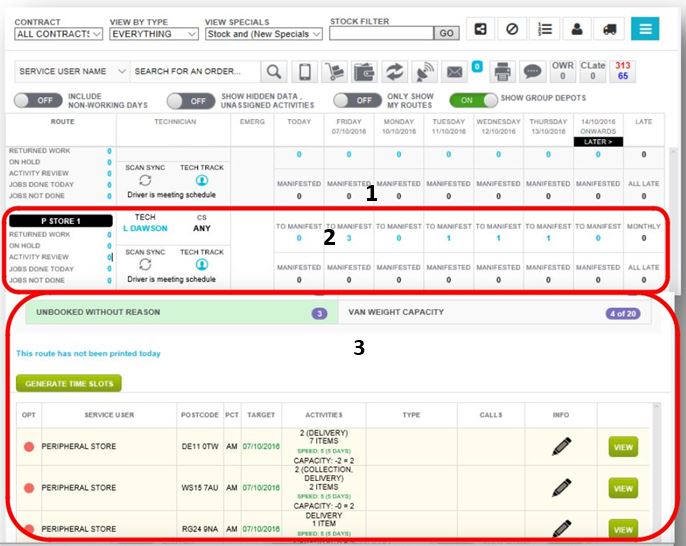Click the wallet icon
This screenshot has height=546, width=686.
click(364, 71)
